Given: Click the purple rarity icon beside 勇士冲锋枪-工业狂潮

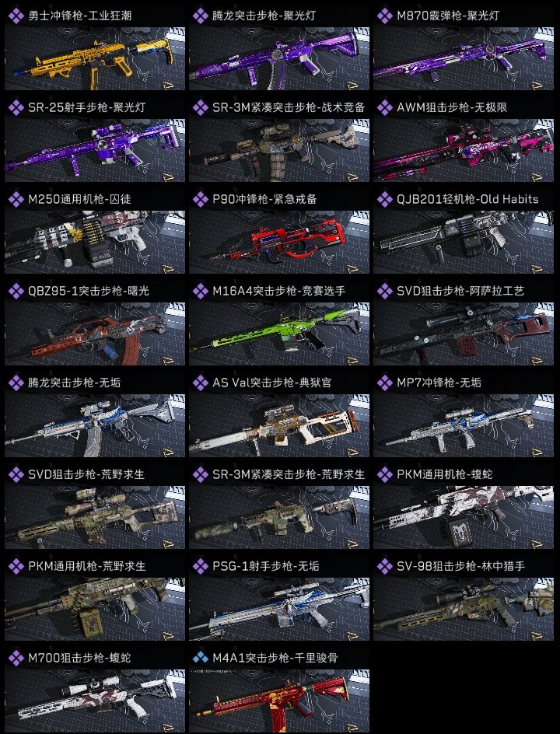Looking at the screenshot, I should [x=16, y=16].
